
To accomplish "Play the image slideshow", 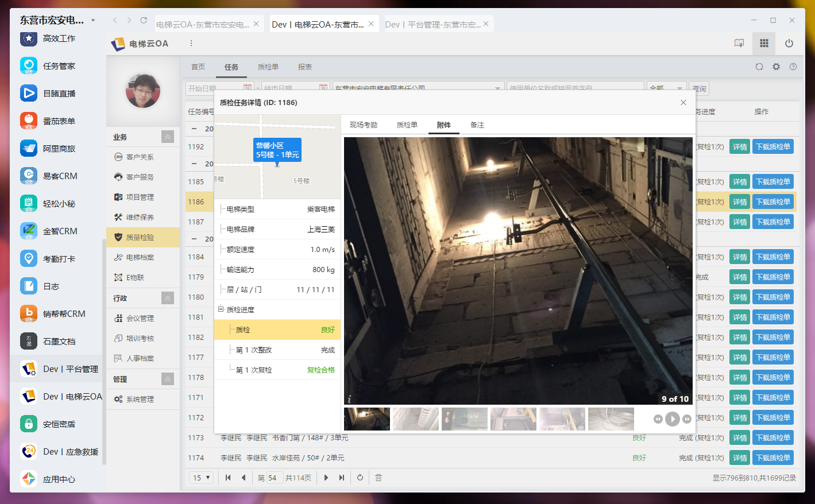I will (x=673, y=419).
